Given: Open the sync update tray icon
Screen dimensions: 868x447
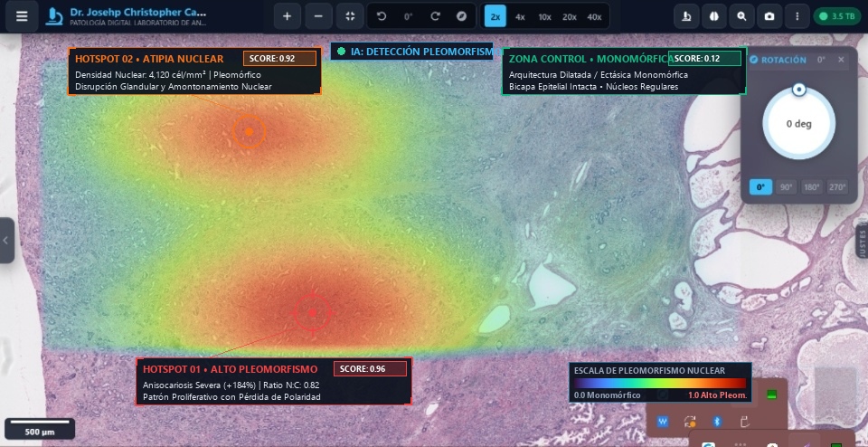Looking at the screenshot, I should (x=690, y=422).
